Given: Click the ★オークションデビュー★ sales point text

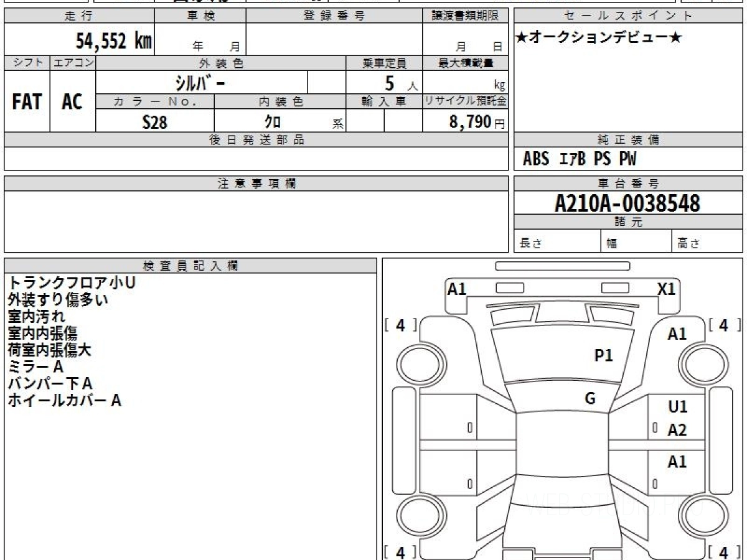Looking at the screenshot, I should coord(599,37).
